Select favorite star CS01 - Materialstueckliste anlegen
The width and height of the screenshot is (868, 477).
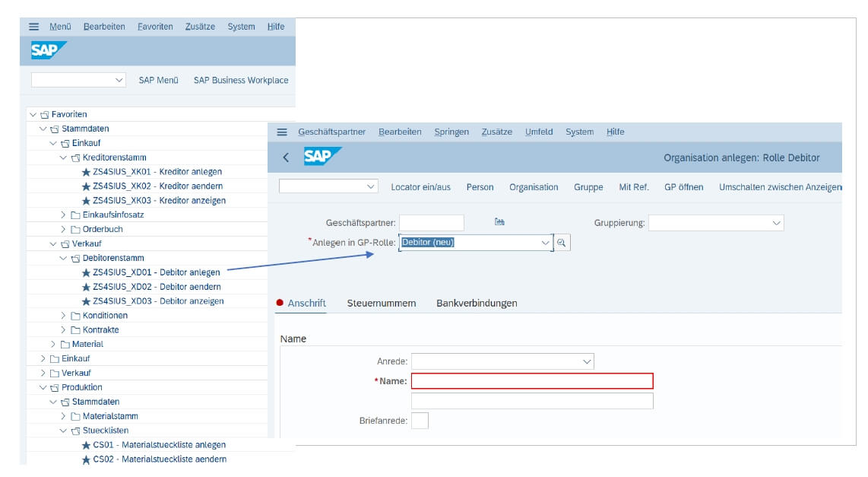pyautogui.click(x=86, y=445)
